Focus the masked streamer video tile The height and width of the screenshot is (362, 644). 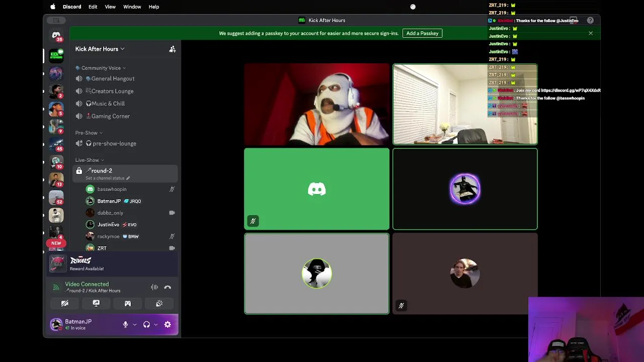tap(316, 104)
